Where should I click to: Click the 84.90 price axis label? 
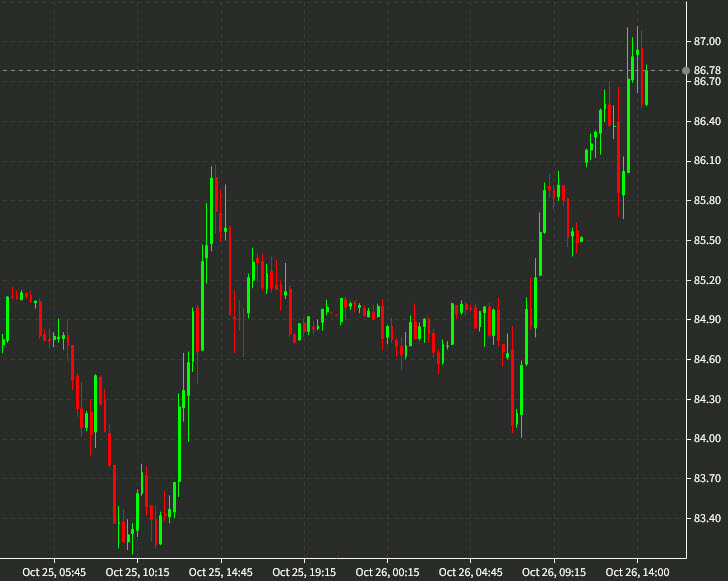point(707,320)
